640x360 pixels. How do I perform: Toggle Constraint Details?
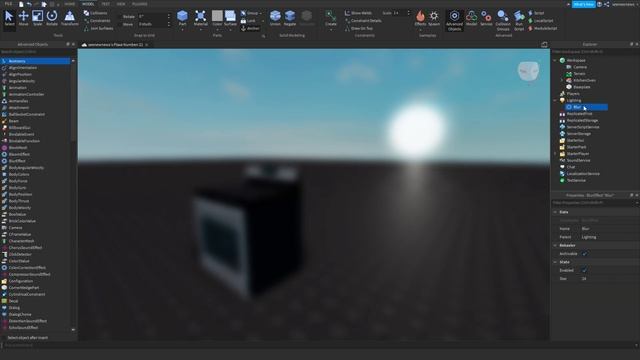pyautogui.click(x=363, y=21)
